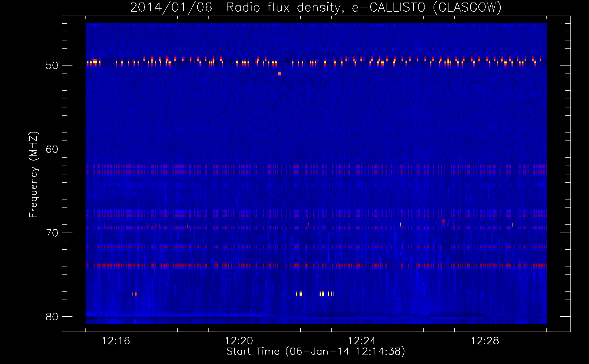Image resolution: width=589 pixels, height=364 pixels.
Task: Click the 12:24 time tick label
Action: point(362,341)
